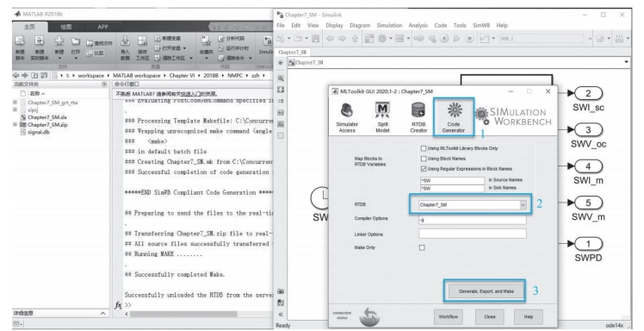Open Simulink Analysis menu
The height and width of the screenshot is (331, 644).
point(418,26)
